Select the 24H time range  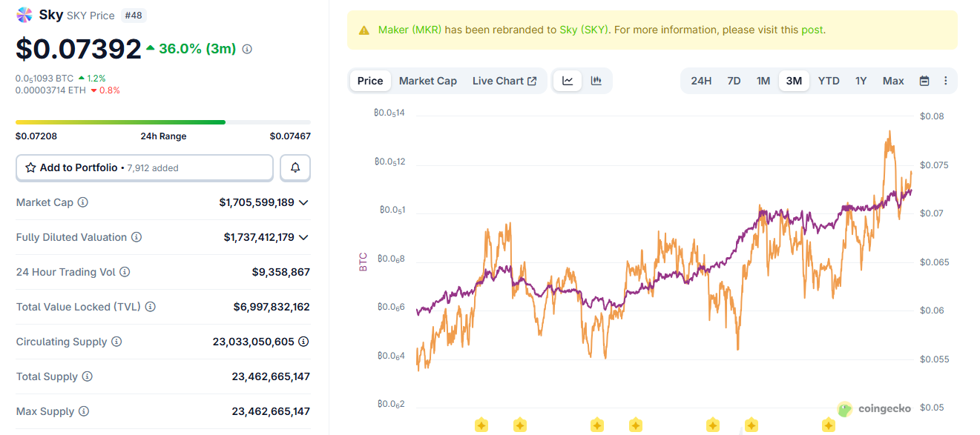coord(701,81)
